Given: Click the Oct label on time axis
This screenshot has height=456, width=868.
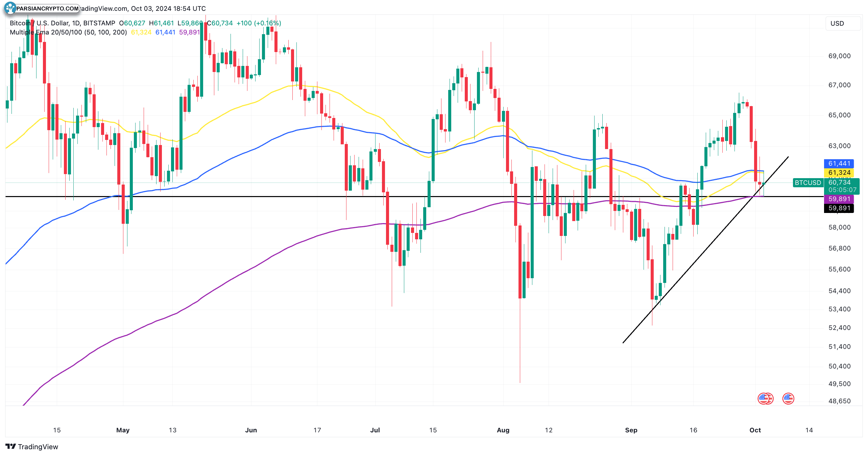Looking at the screenshot, I should pyautogui.click(x=755, y=430).
